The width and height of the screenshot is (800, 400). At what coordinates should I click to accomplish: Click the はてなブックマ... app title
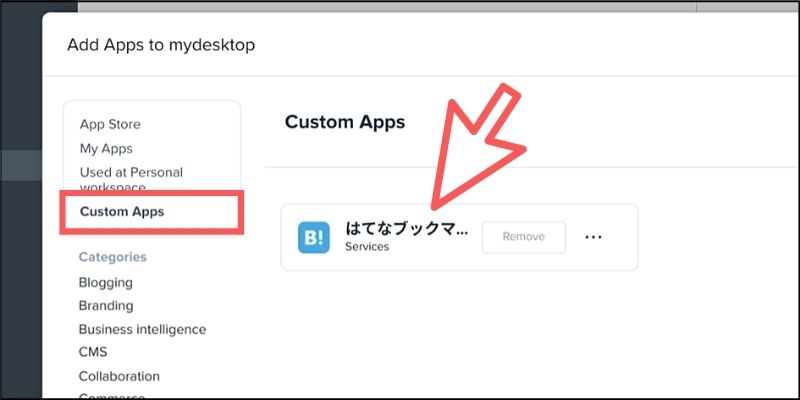[407, 229]
